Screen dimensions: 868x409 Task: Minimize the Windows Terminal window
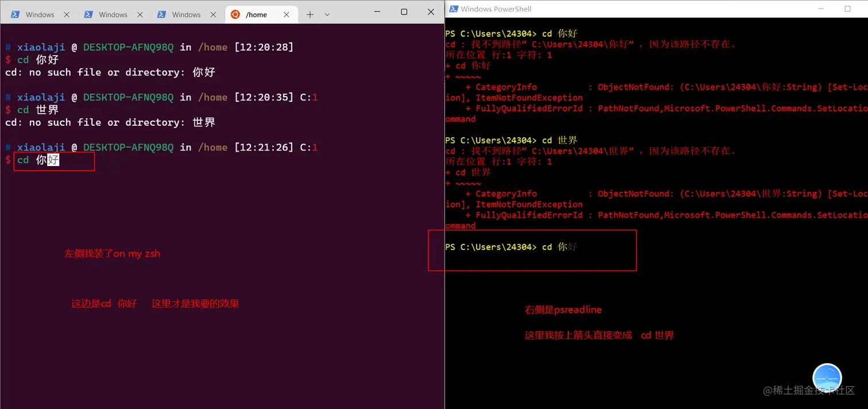tap(377, 11)
